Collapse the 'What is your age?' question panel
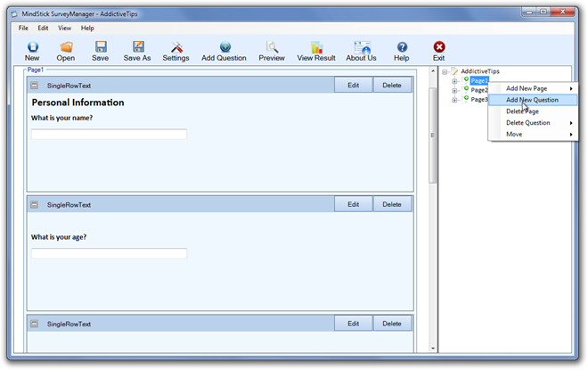Image resolution: width=588 pixels, height=370 pixels. 34,204
